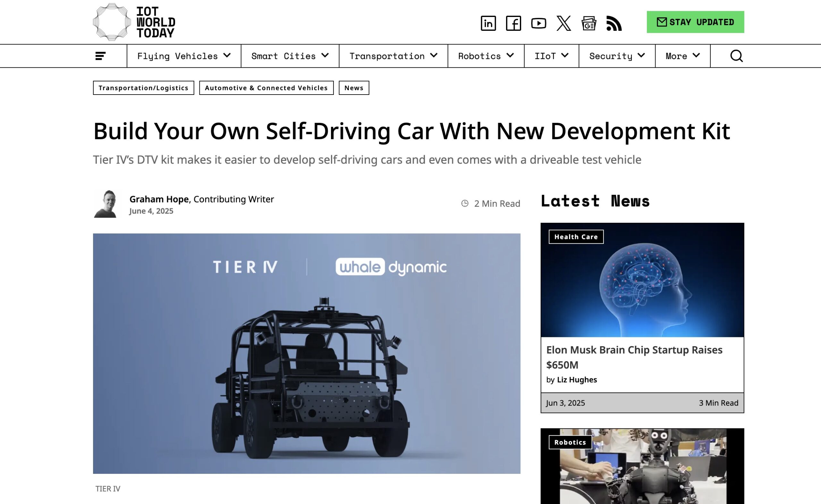
Task: Expand the Security chevron
Action: (641, 55)
